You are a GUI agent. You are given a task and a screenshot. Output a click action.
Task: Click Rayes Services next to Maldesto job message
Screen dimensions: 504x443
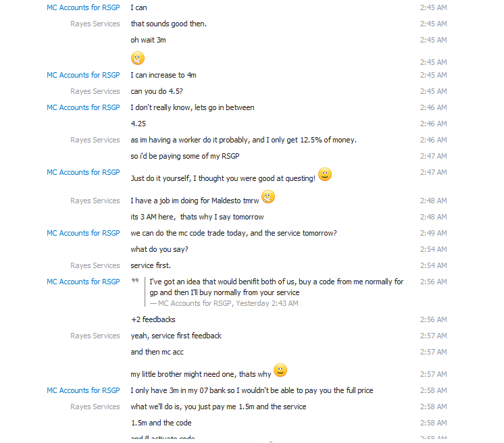tap(95, 201)
